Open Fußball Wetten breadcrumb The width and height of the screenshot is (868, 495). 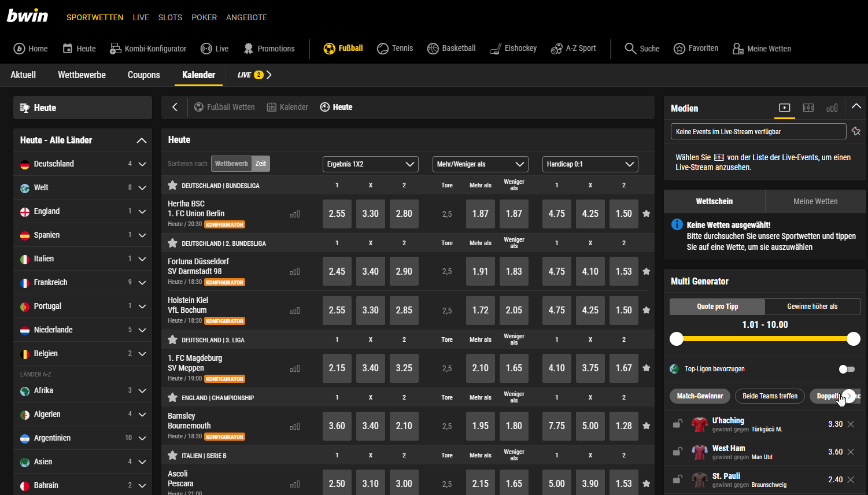click(224, 107)
